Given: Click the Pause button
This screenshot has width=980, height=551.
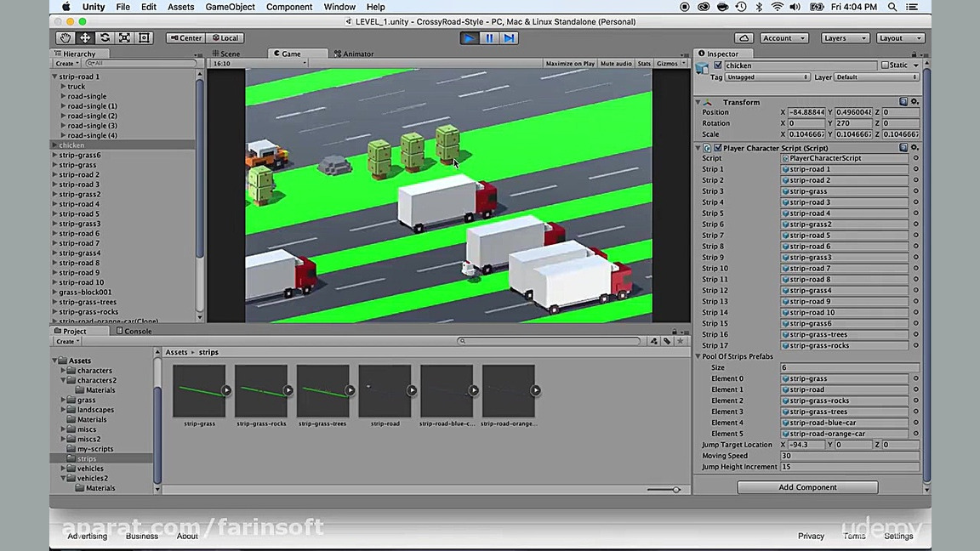Looking at the screenshot, I should pos(489,38).
